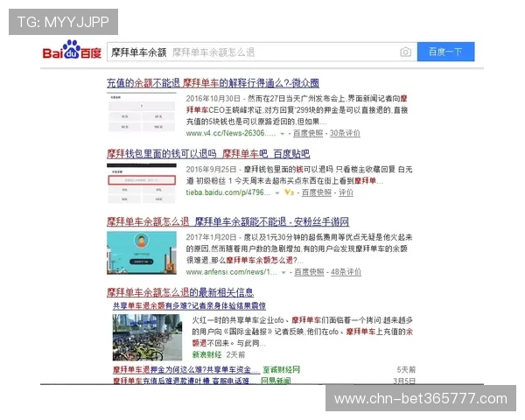Open thumbnail of the 百度贴吧 result
525x420 pixels.
point(141,183)
